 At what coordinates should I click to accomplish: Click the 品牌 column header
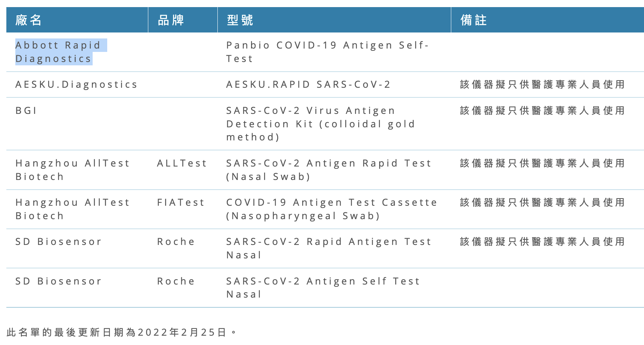tap(171, 20)
